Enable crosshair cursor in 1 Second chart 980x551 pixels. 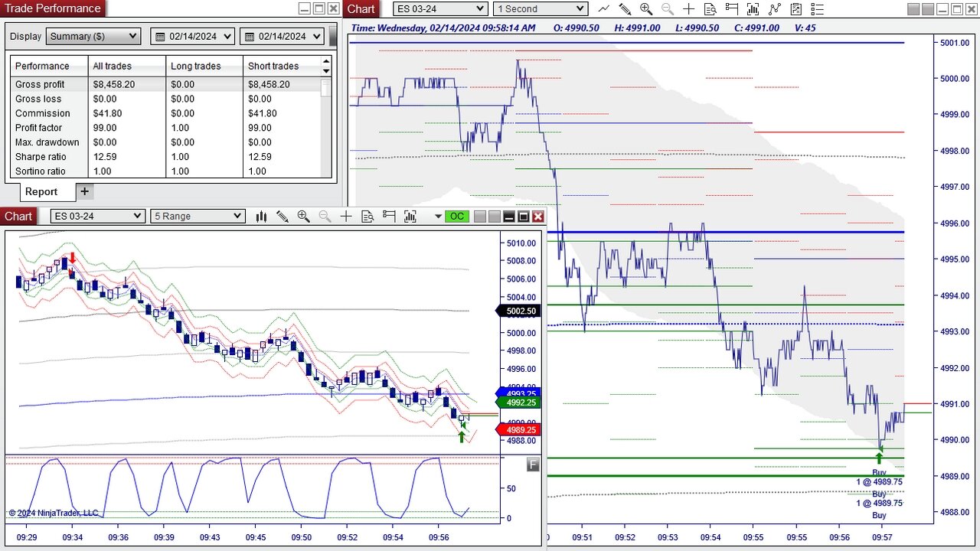[x=689, y=9]
